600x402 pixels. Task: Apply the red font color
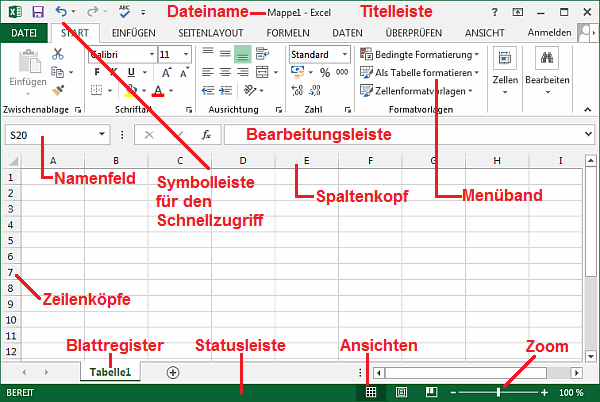pyautogui.click(x=158, y=91)
